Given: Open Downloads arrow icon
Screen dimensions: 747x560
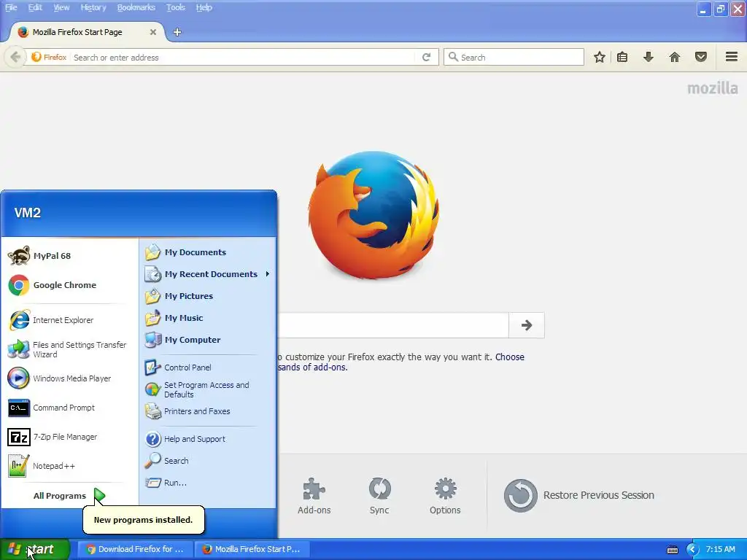Looking at the screenshot, I should pos(649,57).
